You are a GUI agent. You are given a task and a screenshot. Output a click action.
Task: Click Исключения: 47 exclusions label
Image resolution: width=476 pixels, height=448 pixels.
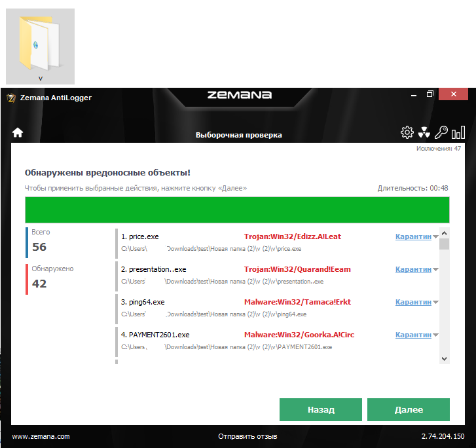click(439, 149)
